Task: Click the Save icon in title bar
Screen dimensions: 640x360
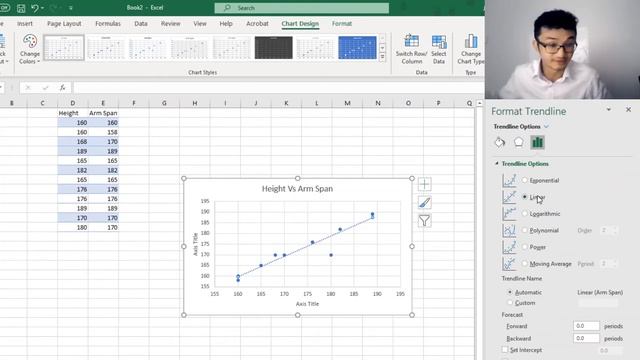Action: (21, 8)
